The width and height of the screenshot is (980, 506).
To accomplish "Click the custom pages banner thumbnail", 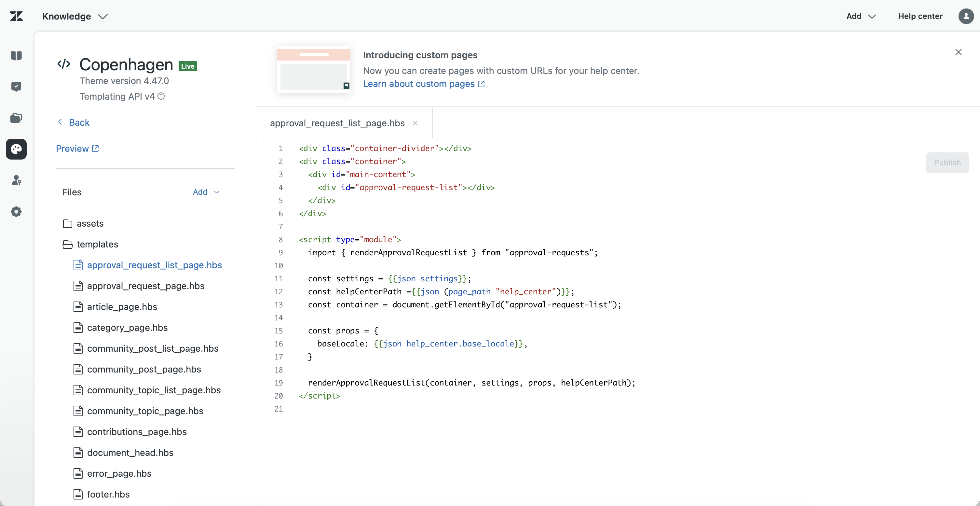I will (x=313, y=69).
